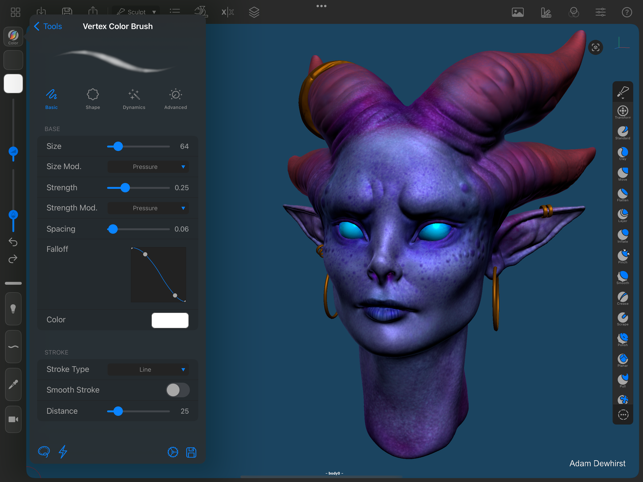
Task: Select the Transform tool
Action: [x=622, y=112]
